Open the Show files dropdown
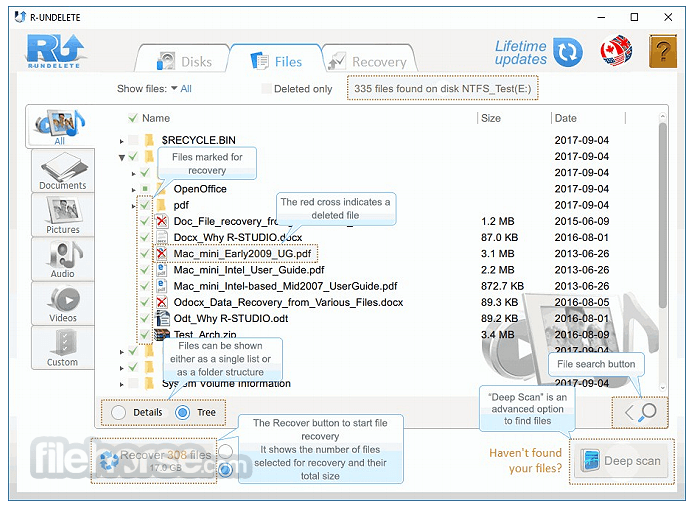Viewport: 691px width, 509px height. 181,89
